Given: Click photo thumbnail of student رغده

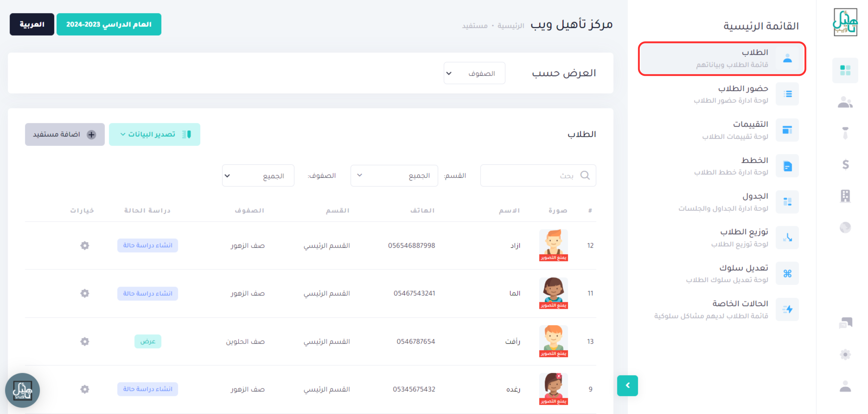Looking at the screenshot, I should click(x=553, y=389).
